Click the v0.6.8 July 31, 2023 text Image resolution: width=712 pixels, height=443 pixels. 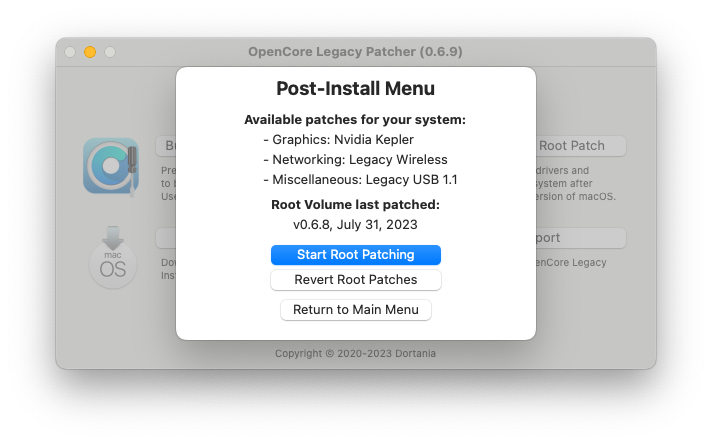click(355, 225)
